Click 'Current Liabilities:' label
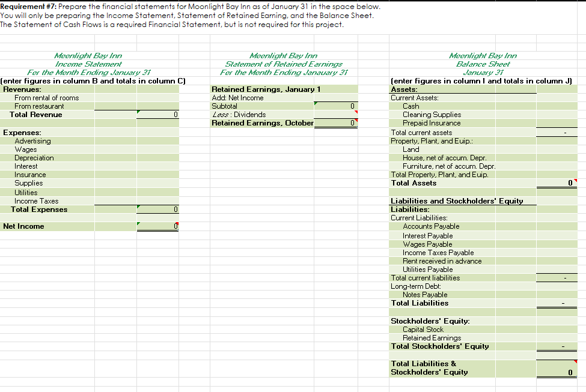586x392 pixels. [419, 218]
